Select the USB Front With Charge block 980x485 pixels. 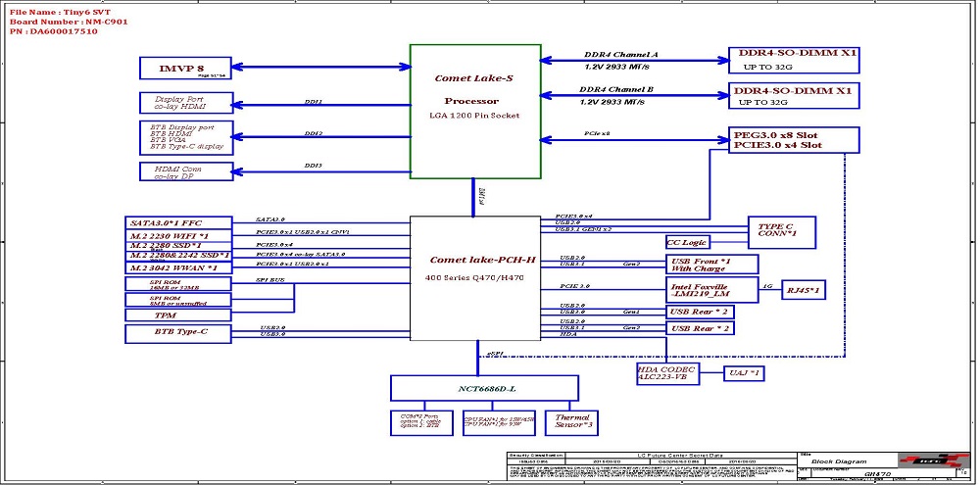[x=711, y=264]
